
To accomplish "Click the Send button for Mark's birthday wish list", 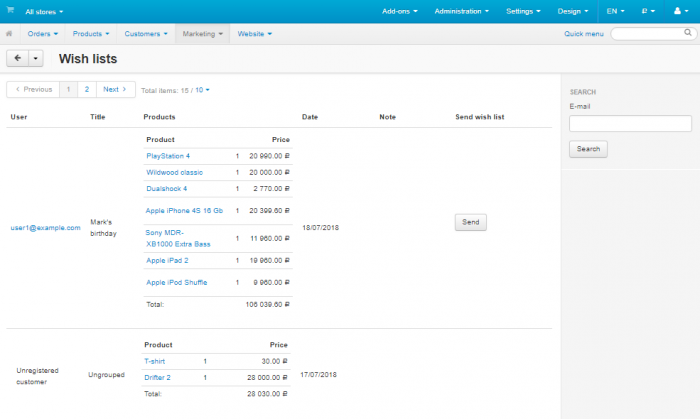I will point(471,222).
